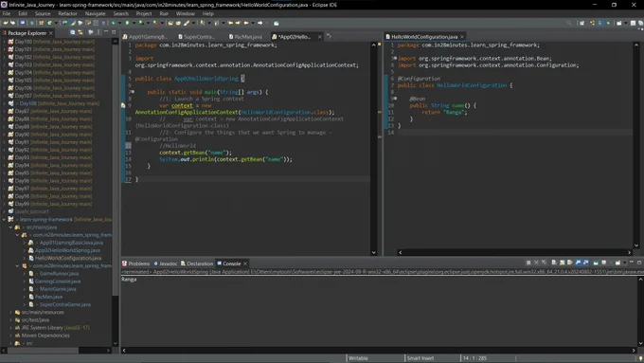Click the Debug bug toolbar icon
Viewport: 644px width, 363px height.
[113, 23]
